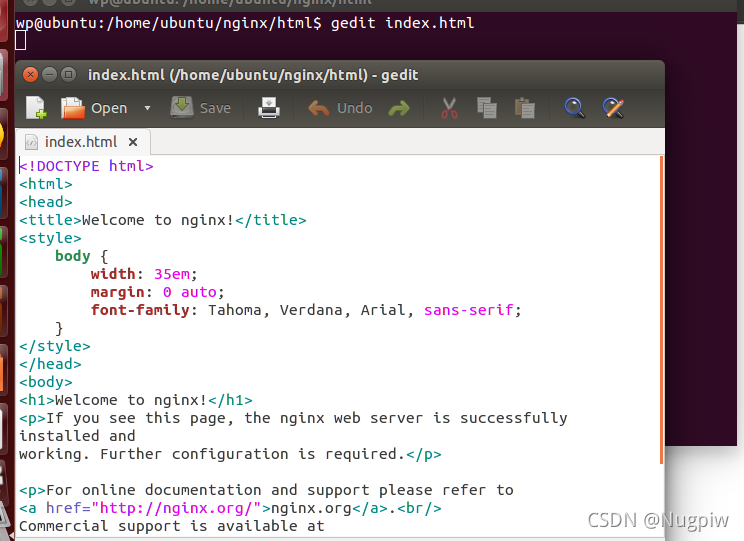The width and height of the screenshot is (744, 541).
Task: Save the index.html file
Action: (x=201, y=108)
